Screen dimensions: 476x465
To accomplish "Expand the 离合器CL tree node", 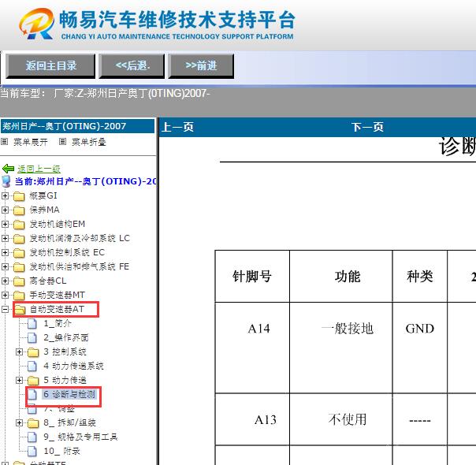I will (x=5, y=281).
